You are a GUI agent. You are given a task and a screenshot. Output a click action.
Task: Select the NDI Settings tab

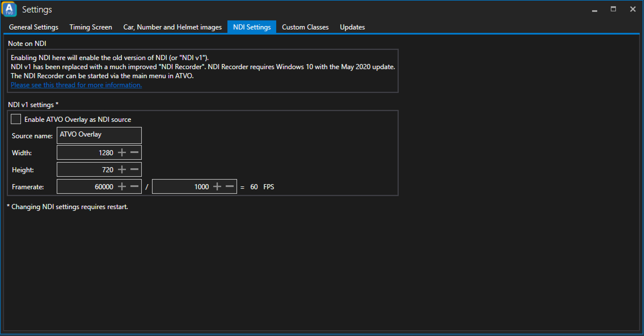point(252,27)
